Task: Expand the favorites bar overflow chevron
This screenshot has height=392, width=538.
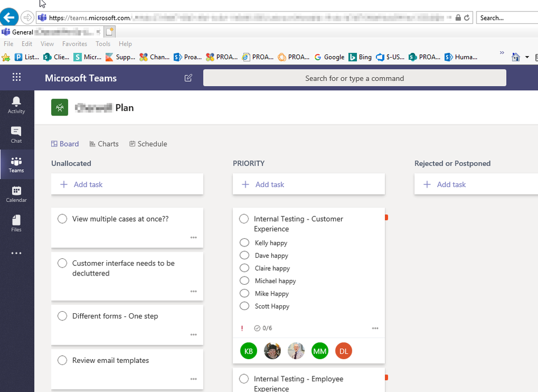Action: pyautogui.click(x=502, y=52)
